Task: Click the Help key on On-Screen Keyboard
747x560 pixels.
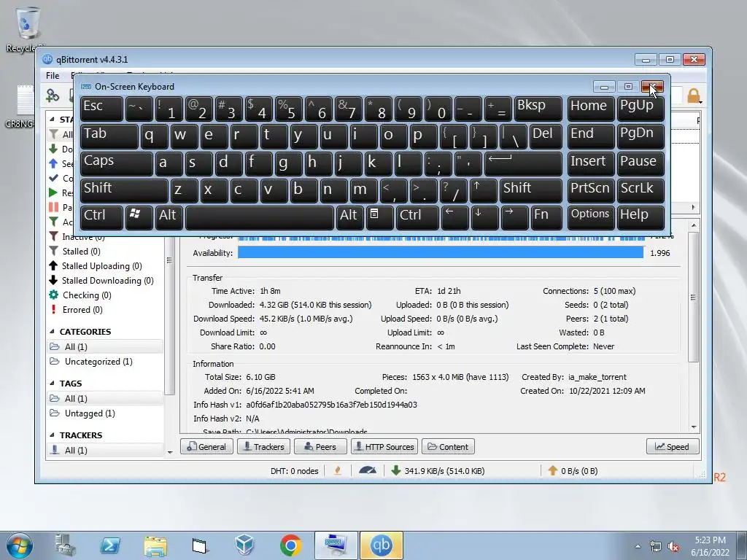Action: pyautogui.click(x=640, y=217)
